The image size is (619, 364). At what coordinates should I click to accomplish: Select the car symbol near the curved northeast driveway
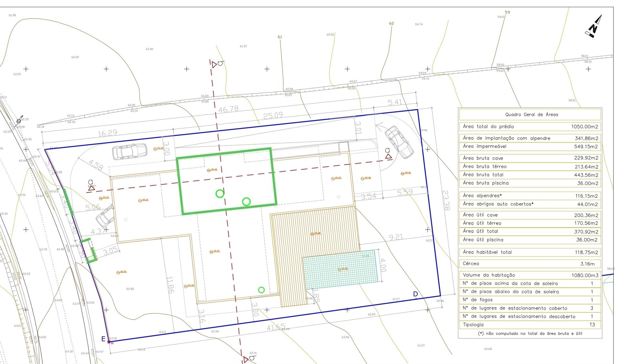click(399, 142)
